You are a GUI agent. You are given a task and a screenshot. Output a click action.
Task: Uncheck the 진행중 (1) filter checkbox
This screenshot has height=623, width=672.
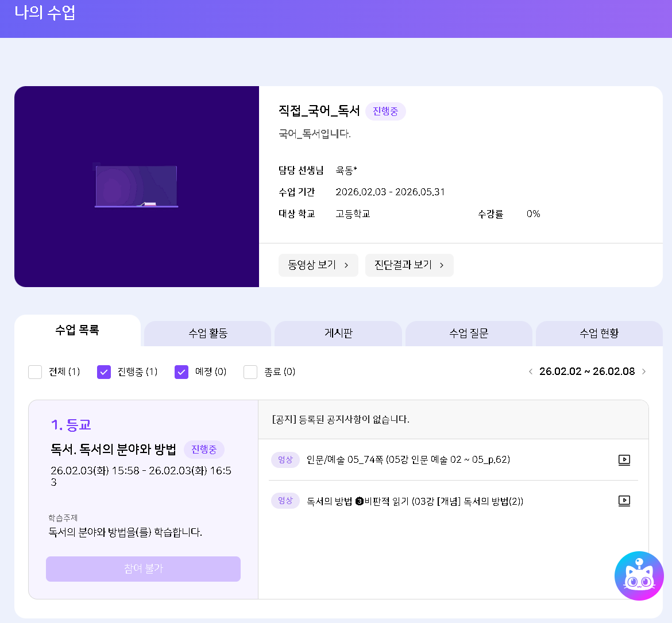coord(104,372)
